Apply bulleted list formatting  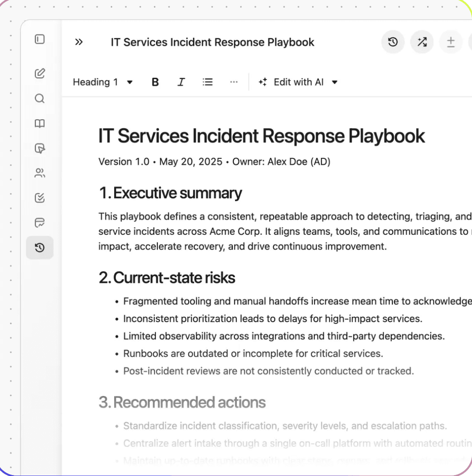(207, 82)
